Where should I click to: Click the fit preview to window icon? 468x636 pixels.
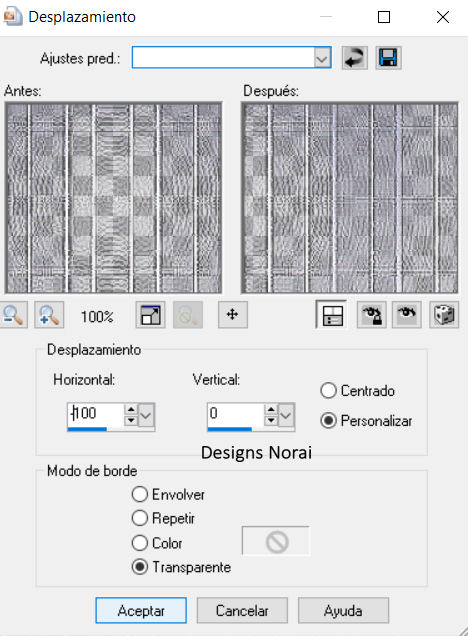[150, 315]
